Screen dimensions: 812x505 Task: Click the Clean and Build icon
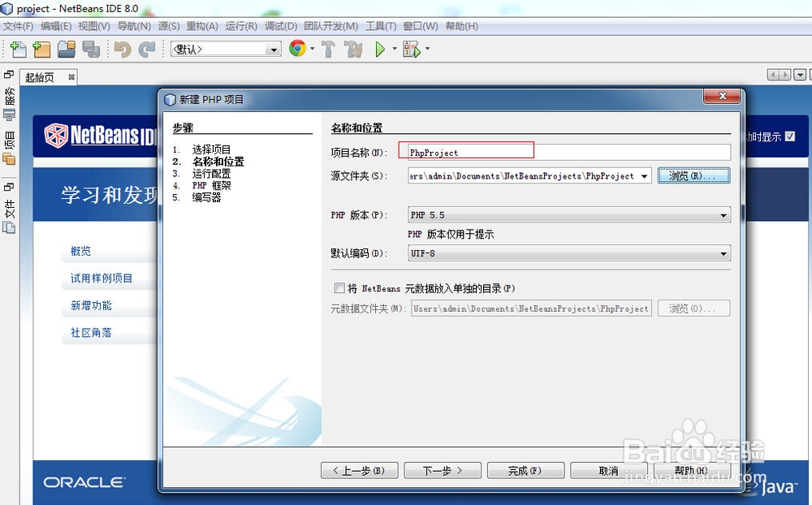point(354,50)
